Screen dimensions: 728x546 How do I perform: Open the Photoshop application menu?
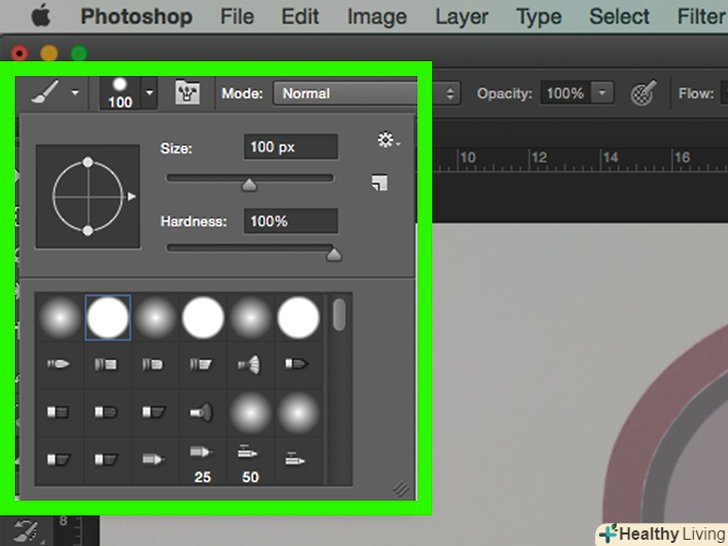click(x=136, y=17)
